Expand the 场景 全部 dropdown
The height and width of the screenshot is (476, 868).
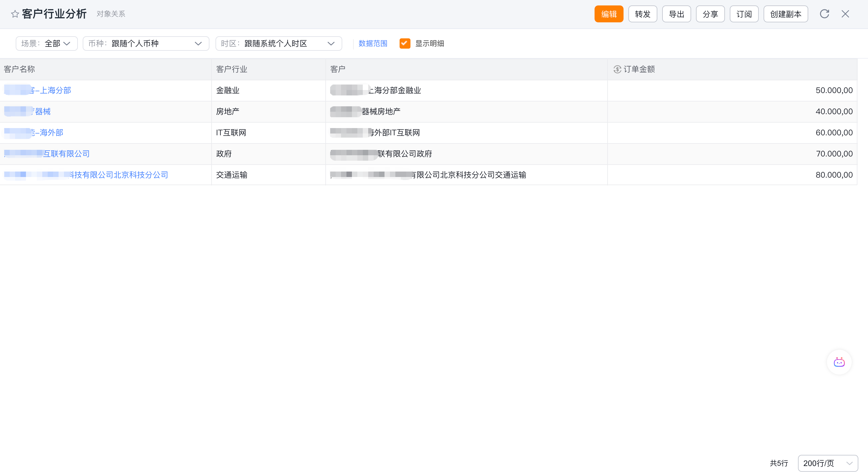[46, 43]
